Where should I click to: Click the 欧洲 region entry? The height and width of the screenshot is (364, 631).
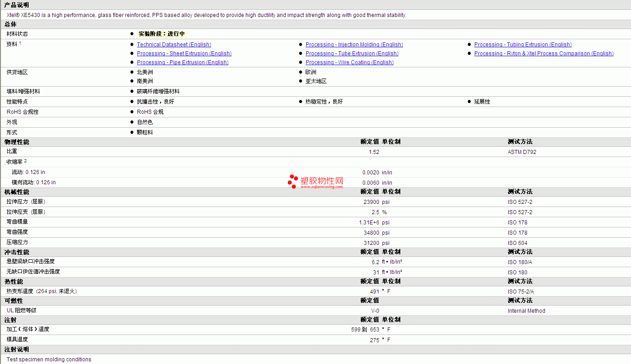click(311, 72)
